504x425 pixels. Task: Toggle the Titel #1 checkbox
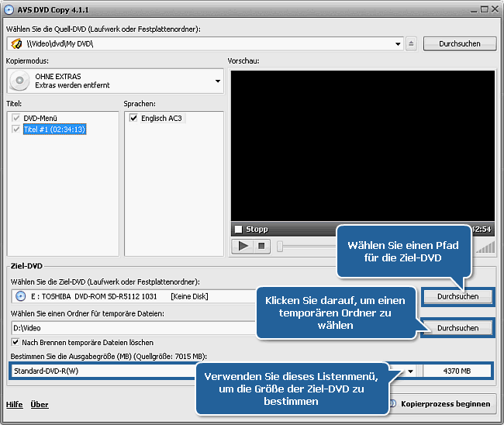tap(16, 130)
